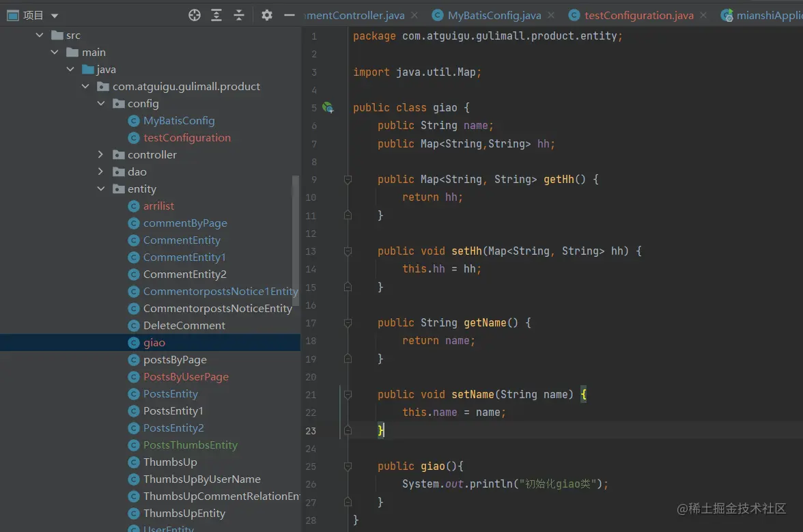Select CommentorpostsNoticeEntity class
The height and width of the screenshot is (532, 803).
tap(218, 308)
